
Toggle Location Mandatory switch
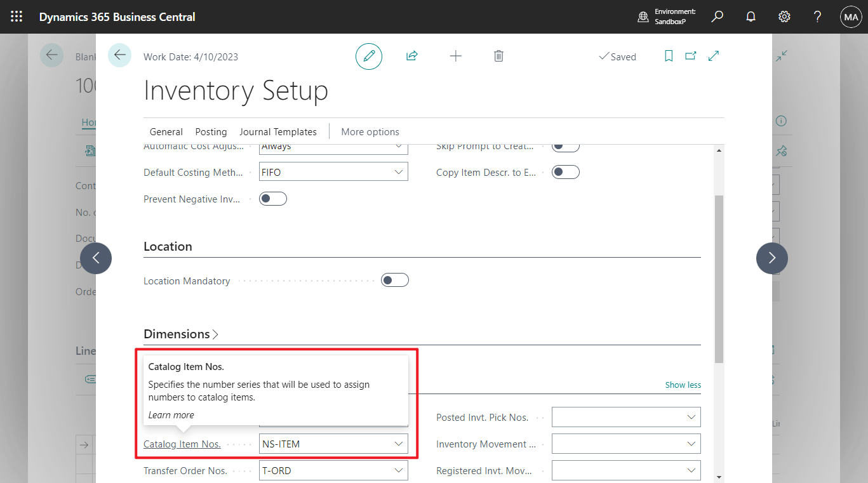coord(394,280)
